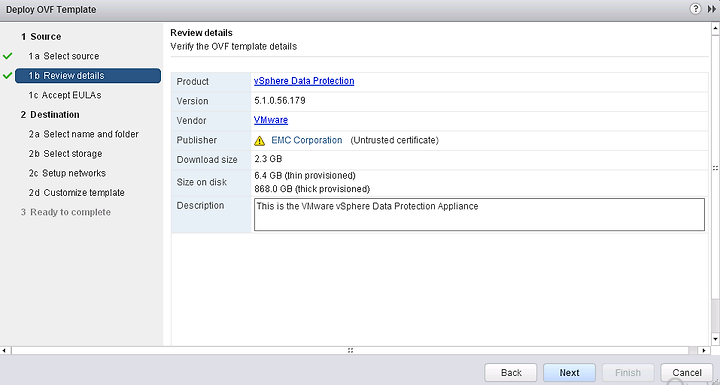Viewport: 720px width, 385px height.
Task: Click inside the Description text box
Action: (479, 215)
